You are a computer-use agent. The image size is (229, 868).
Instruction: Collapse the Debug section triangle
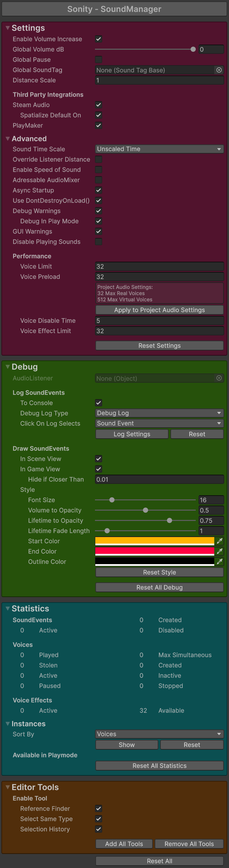pos(8,367)
